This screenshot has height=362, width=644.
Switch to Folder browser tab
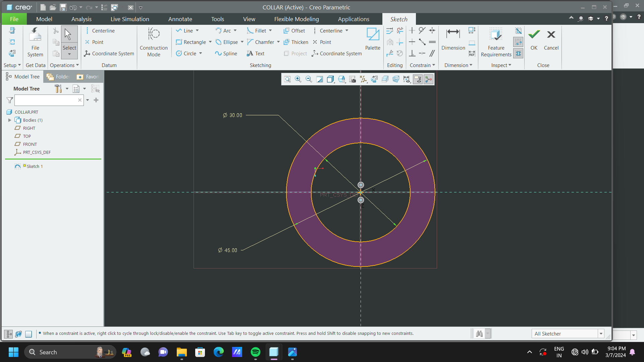pos(58,77)
